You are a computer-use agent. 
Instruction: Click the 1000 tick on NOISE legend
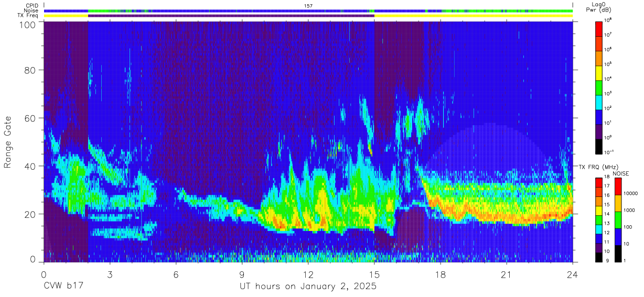[x=629, y=211]
